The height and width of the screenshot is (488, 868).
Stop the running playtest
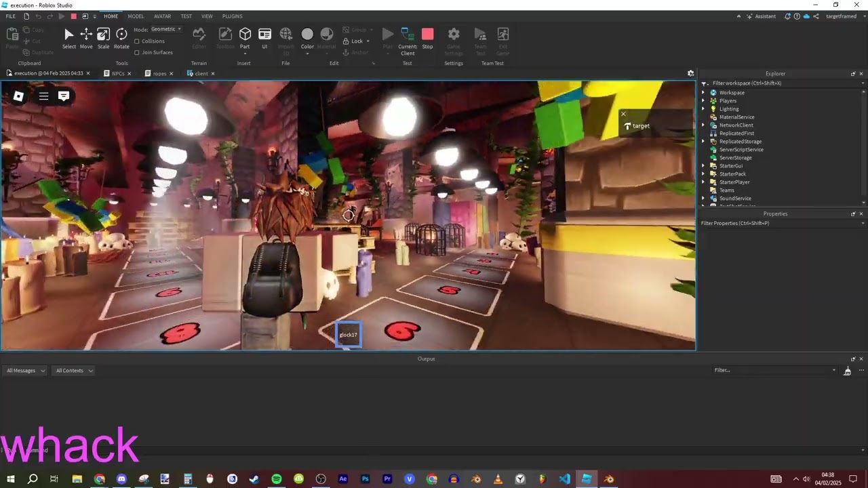point(427,39)
